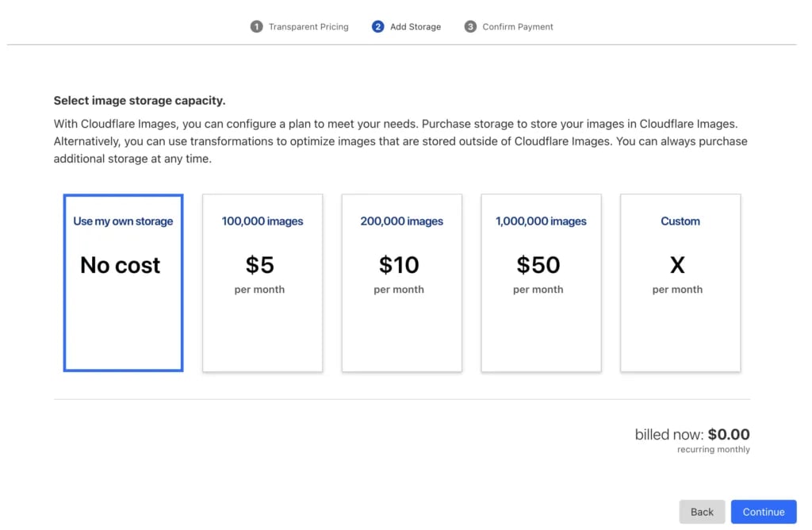Screen dimensions: 812x530
Task: Click the recurring monthly label
Action: point(713,450)
